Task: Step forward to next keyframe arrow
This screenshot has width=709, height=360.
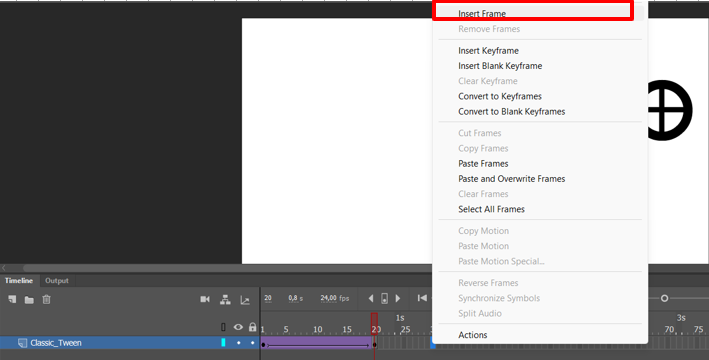Action: [x=398, y=298]
